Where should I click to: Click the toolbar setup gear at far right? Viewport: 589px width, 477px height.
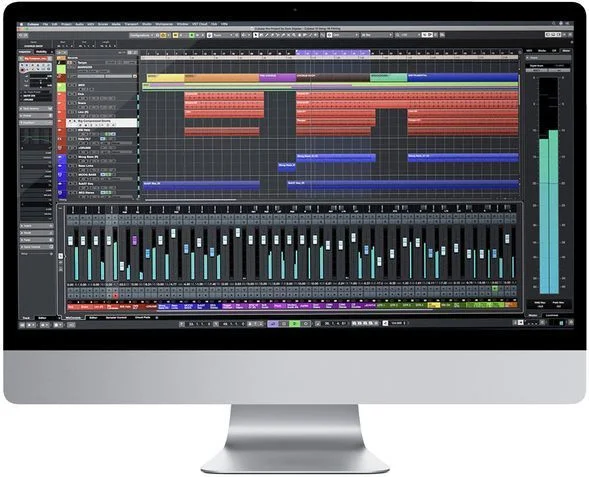pos(570,35)
